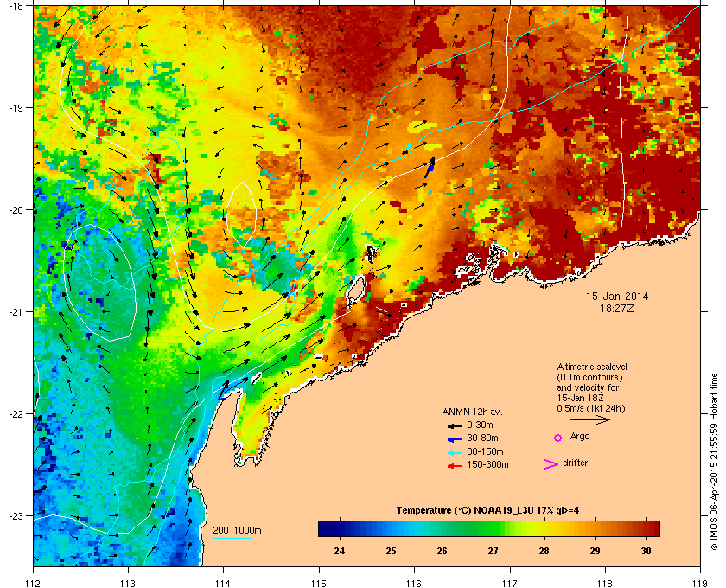Click the '25' color bar value

(x=391, y=551)
